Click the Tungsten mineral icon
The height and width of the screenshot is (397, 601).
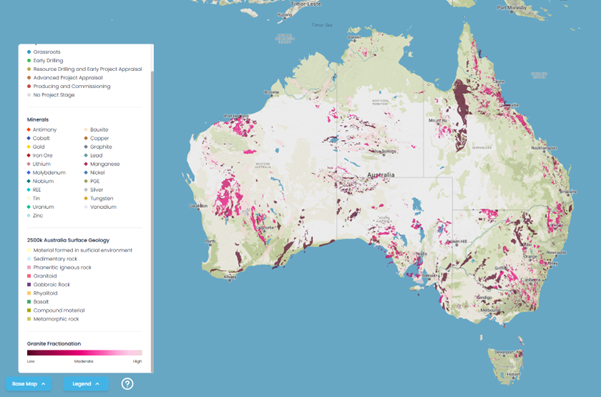[86, 198]
